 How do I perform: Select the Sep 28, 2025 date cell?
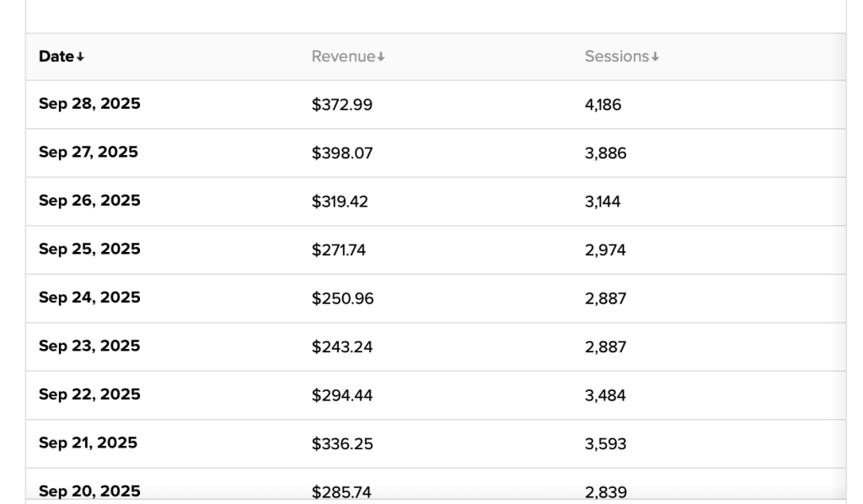(89, 105)
